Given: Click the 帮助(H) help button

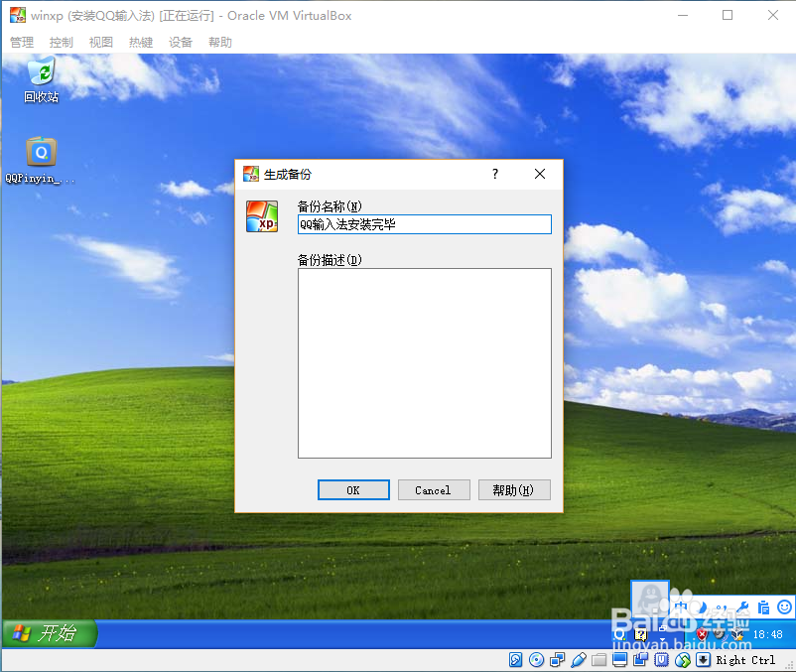Looking at the screenshot, I should point(514,489).
